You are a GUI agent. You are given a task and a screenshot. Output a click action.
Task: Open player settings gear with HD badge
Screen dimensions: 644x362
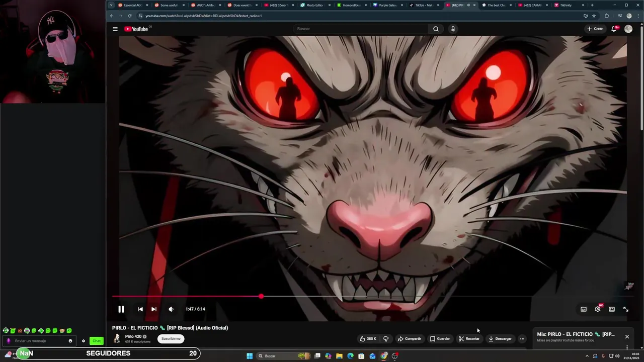(x=598, y=309)
